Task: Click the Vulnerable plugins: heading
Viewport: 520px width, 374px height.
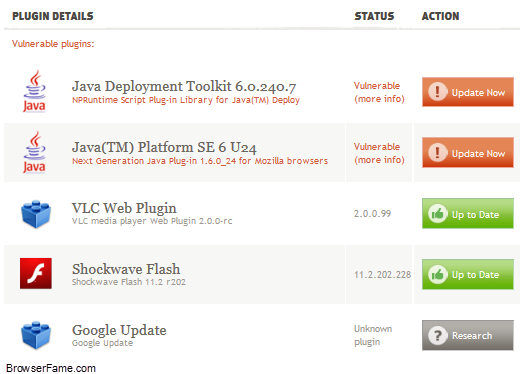Action: point(53,44)
